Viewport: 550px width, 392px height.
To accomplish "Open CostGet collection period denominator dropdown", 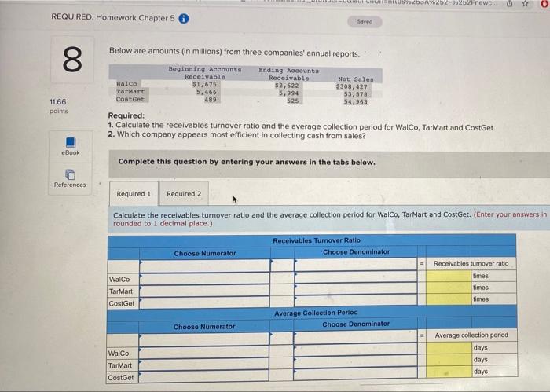I will 355,373.
